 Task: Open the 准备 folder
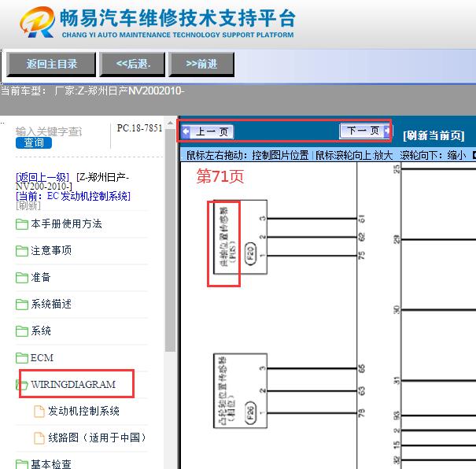41,278
